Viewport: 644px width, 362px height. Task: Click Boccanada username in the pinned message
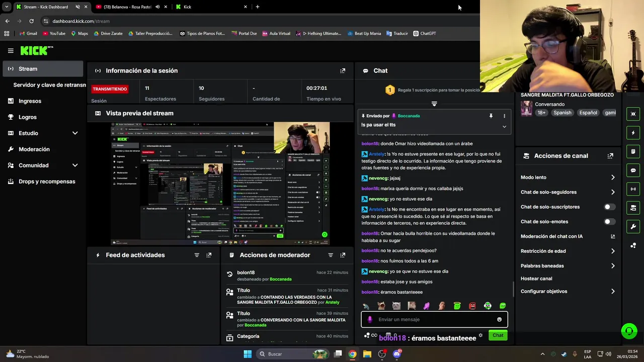(x=409, y=116)
